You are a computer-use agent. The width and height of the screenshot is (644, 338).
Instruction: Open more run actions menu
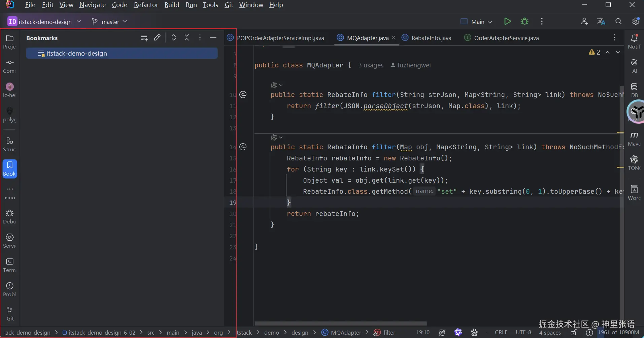pos(542,22)
